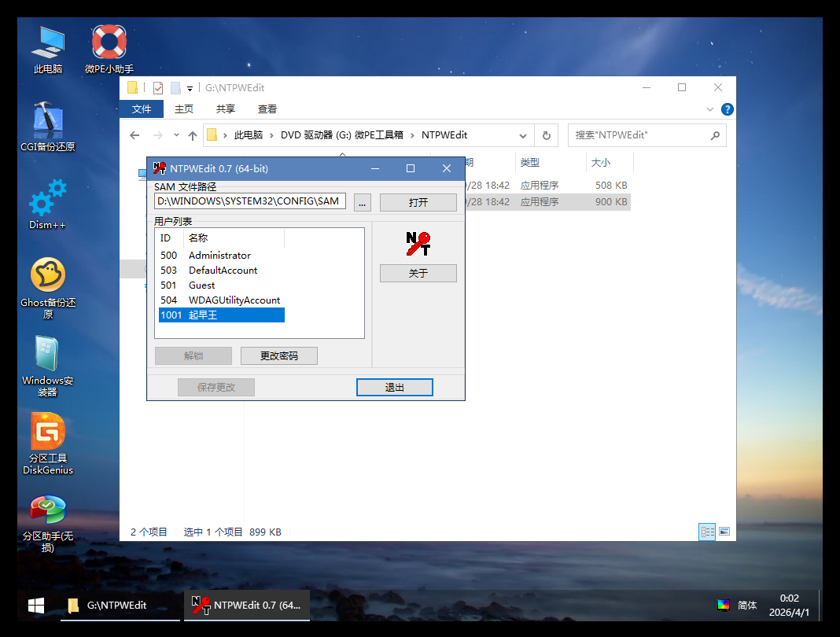840x637 pixels.
Task: Select the Guest user row
Action: 222,285
